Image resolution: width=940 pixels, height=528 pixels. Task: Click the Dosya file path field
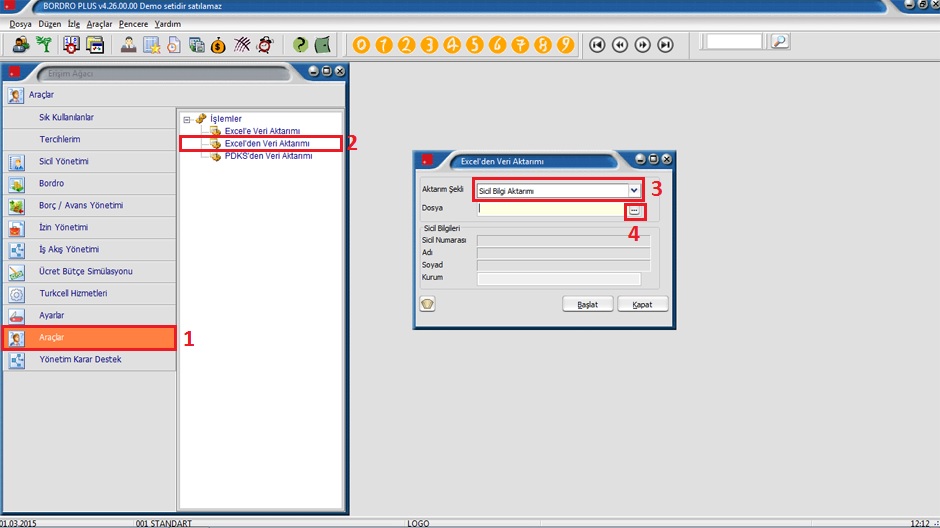[550, 209]
